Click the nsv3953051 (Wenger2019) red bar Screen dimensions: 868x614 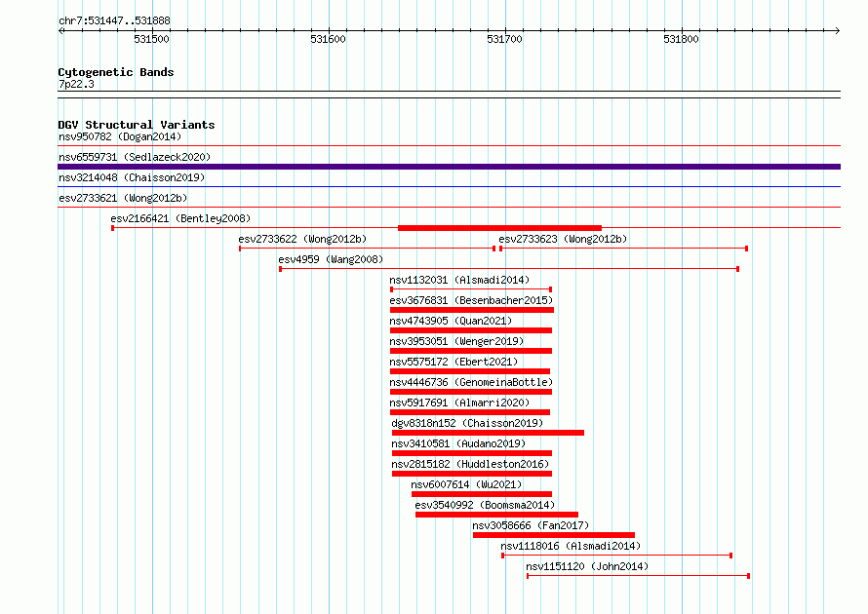coord(471,351)
